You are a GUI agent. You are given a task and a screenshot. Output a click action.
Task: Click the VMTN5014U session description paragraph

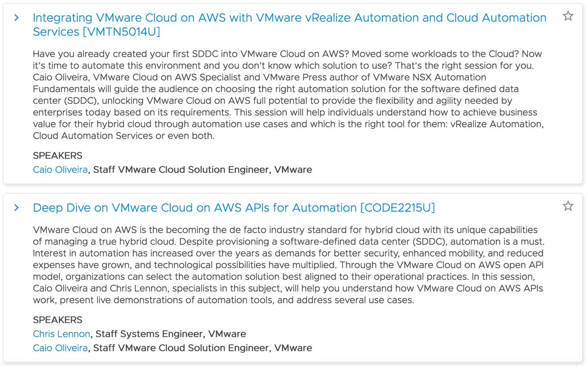(288, 95)
